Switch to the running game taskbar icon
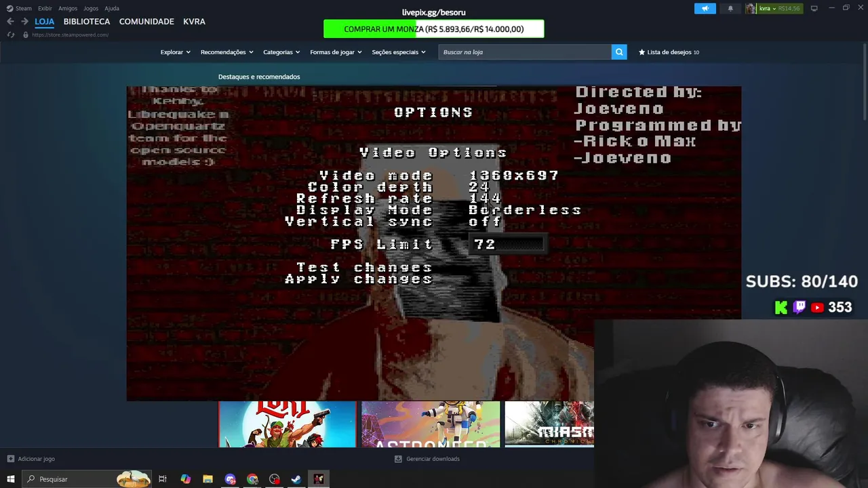868x488 pixels. (319, 479)
